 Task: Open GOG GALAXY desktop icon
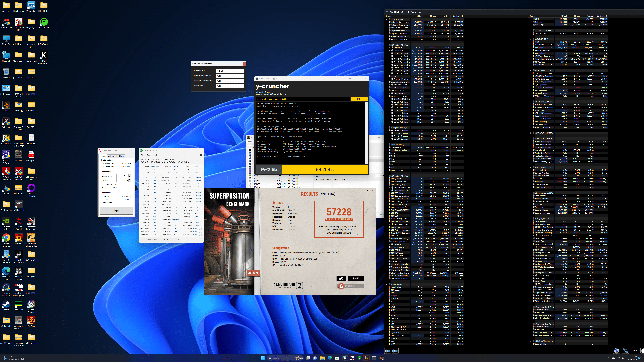[x=31, y=190]
